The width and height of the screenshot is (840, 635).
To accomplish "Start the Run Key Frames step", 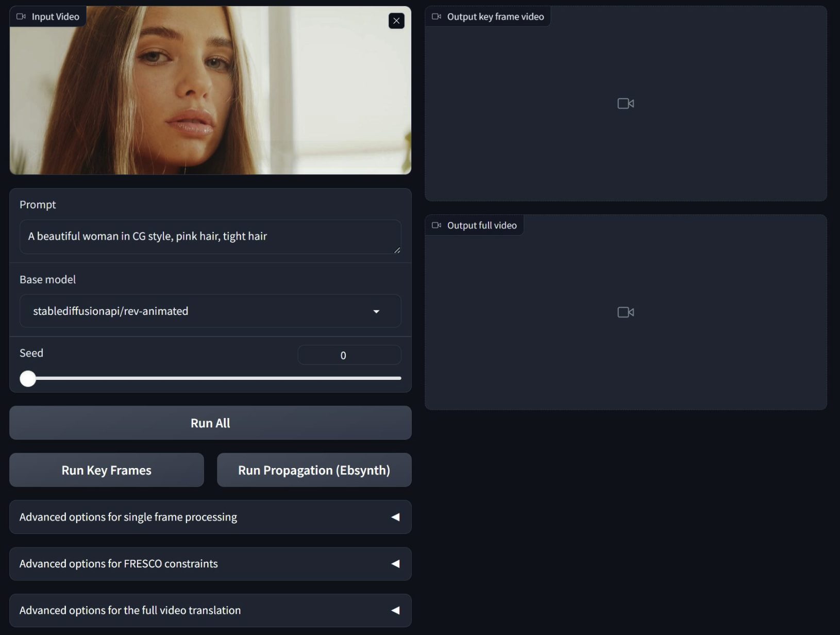I will tap(107, 470).
